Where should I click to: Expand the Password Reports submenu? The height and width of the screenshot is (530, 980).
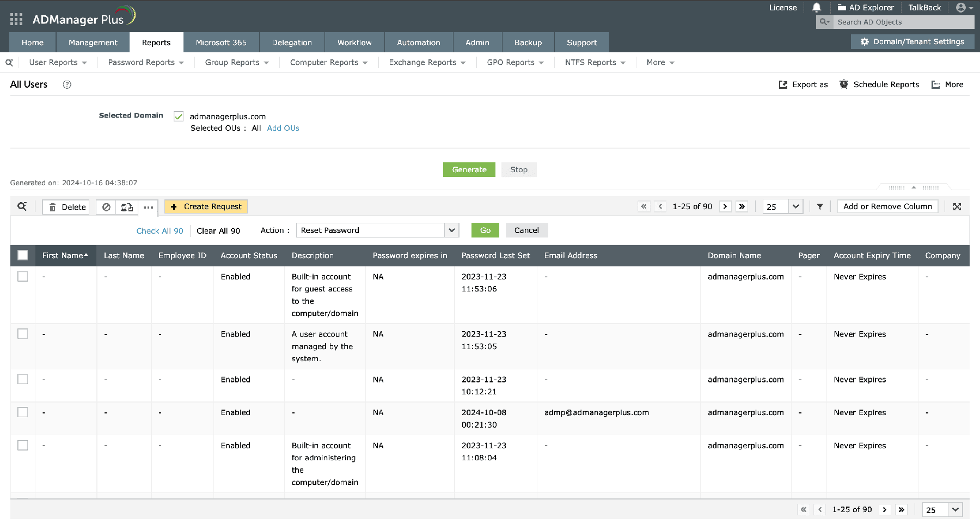tap(146, 63)
